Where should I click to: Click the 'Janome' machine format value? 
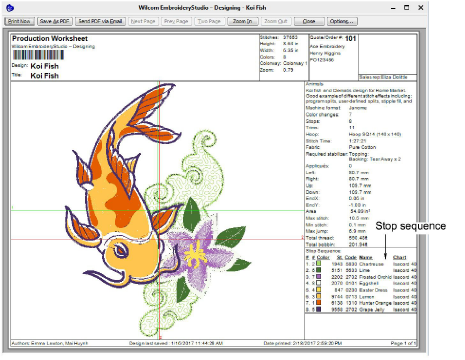point(358,108)
